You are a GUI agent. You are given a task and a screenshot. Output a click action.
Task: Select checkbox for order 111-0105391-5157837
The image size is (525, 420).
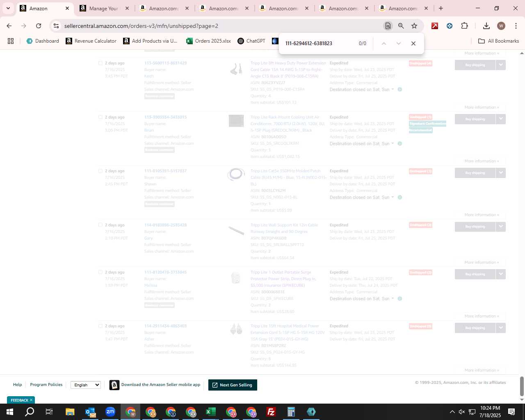click(x=100, y=171)
